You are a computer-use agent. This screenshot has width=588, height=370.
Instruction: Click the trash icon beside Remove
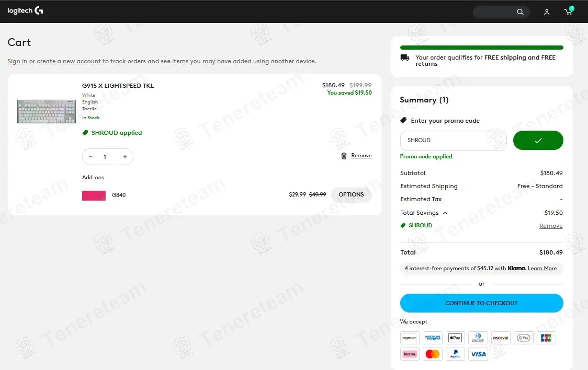point(344,156)
